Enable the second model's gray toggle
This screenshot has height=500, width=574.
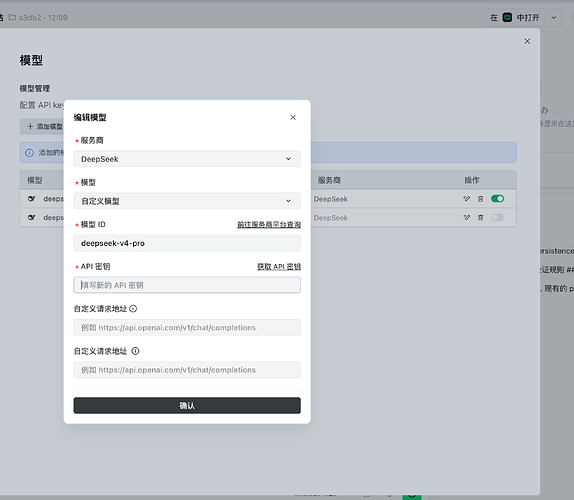click(x=497, y=217)
